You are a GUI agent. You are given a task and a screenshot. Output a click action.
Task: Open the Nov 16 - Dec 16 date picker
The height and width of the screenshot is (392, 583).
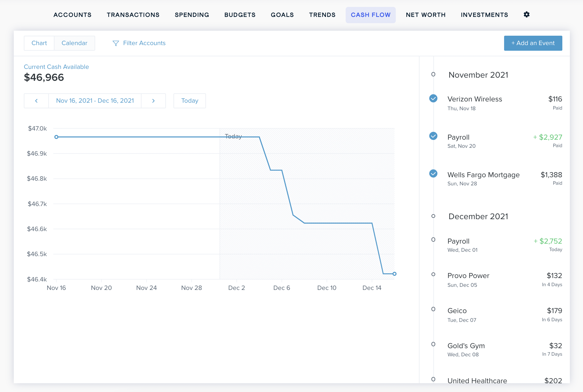(x=95, y=101)
